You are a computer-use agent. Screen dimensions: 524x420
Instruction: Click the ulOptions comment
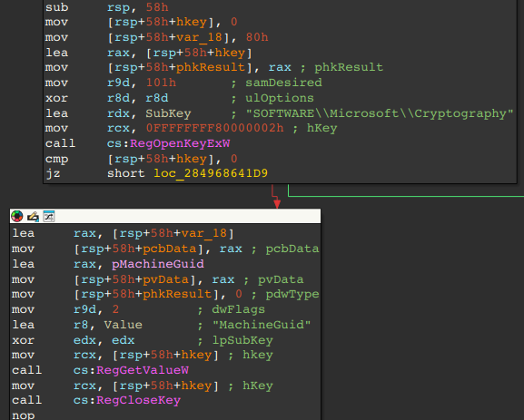coord(280,98)
